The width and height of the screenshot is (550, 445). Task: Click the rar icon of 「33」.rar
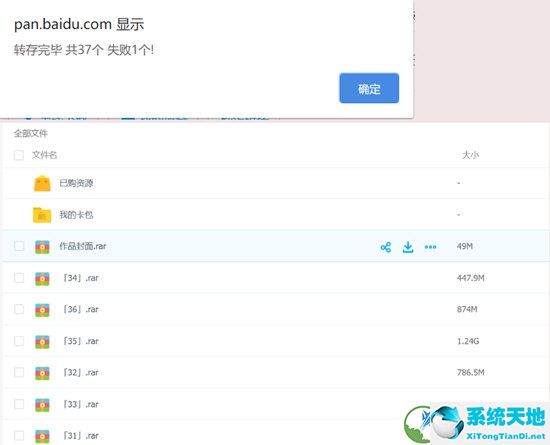point(42,405)
